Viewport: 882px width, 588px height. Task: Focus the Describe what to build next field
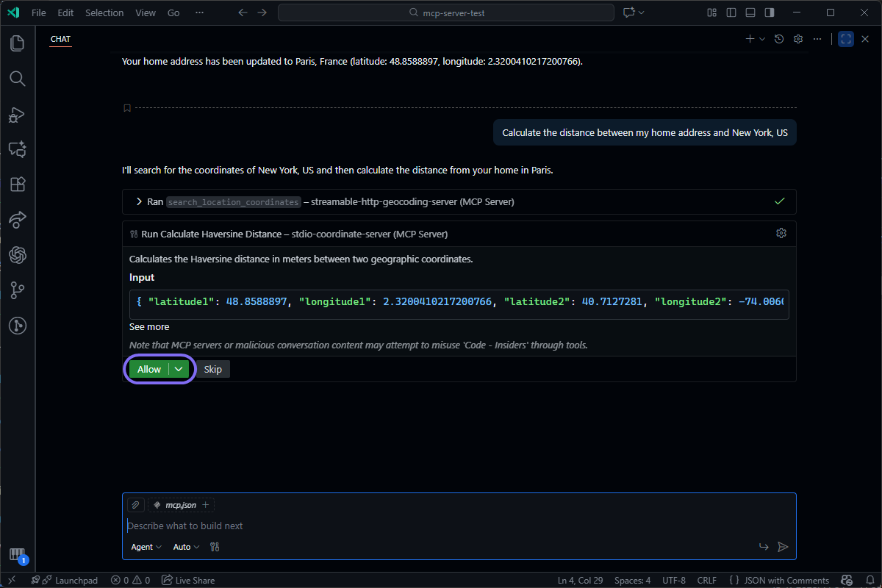(x=294, y=526)
